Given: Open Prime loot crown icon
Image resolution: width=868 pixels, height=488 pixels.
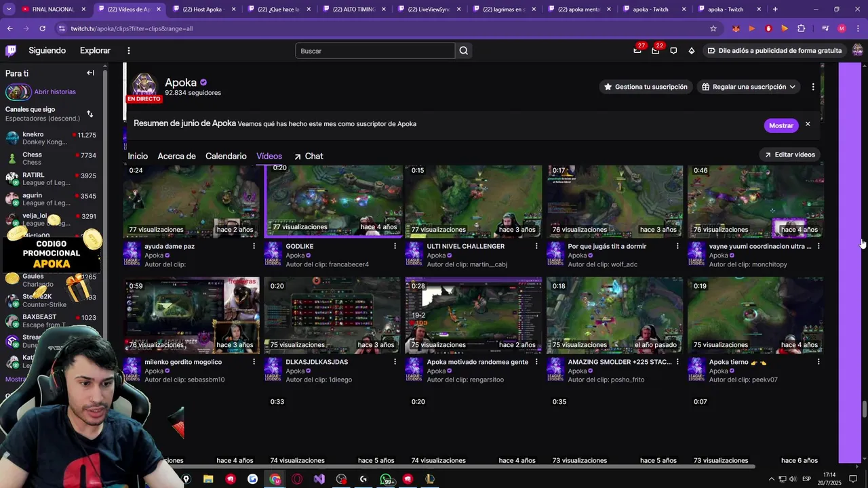Looking at the screenshot, I should pos(637,51).
